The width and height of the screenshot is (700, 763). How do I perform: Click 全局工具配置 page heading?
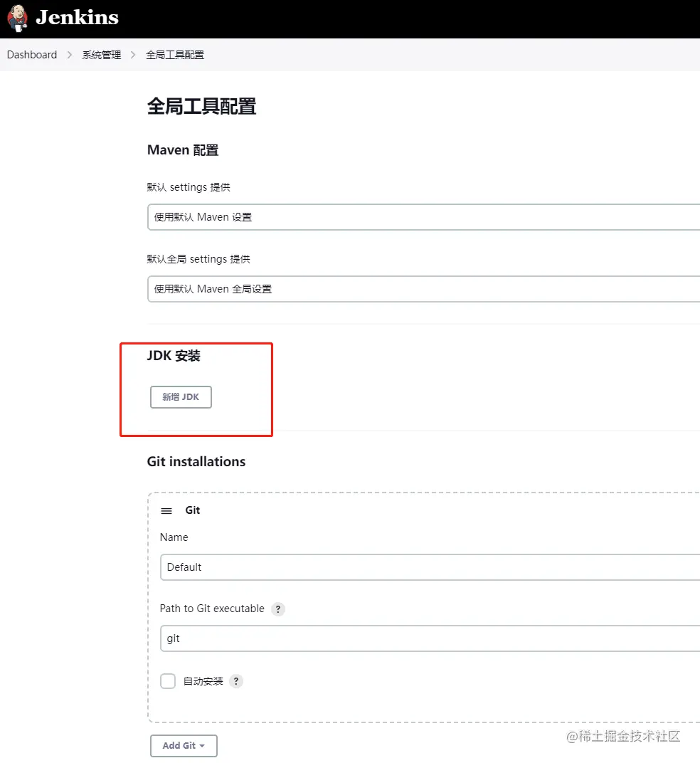tap(201, 106)
